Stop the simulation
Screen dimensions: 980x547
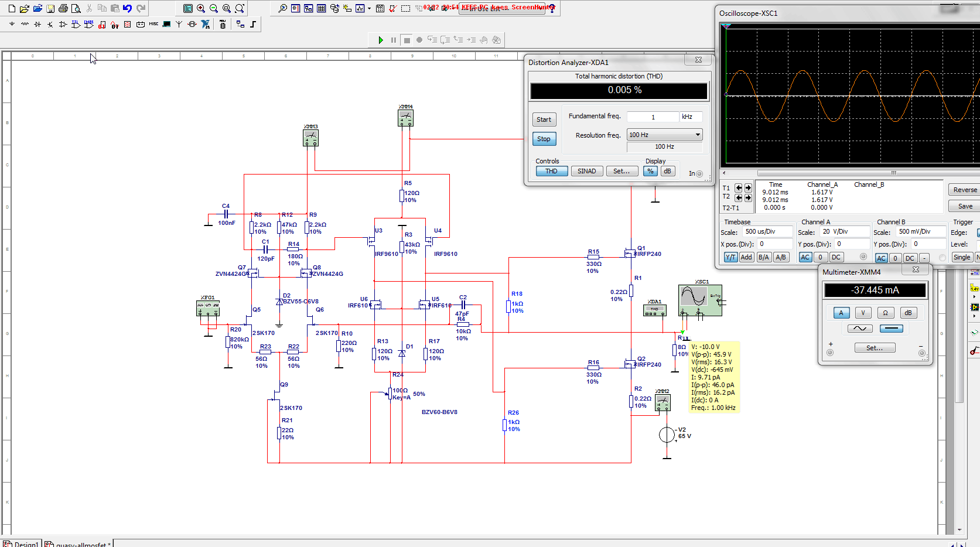[407, 40]
